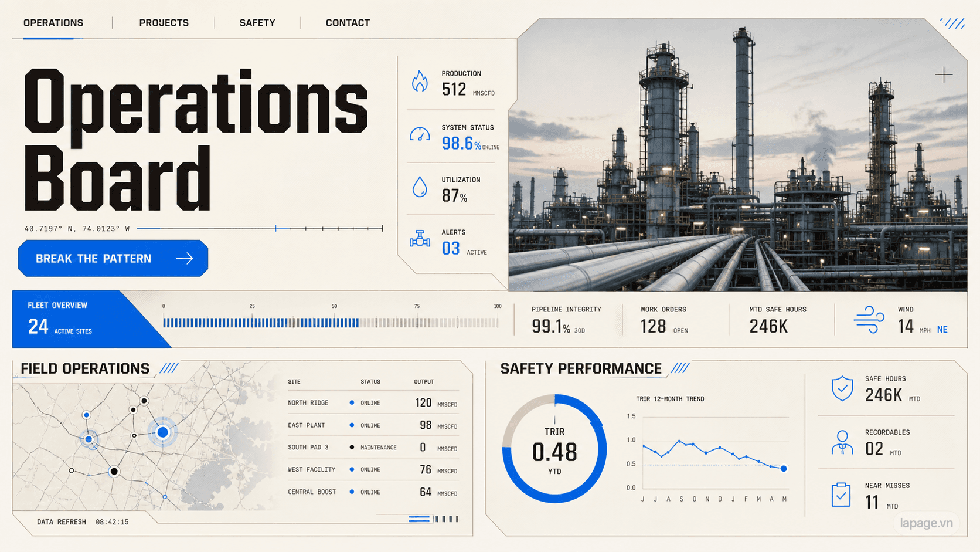Viewport: 980px width, 552px height.
Task: Click the Safety Performance heading
Action: click(x=581, y=368)
